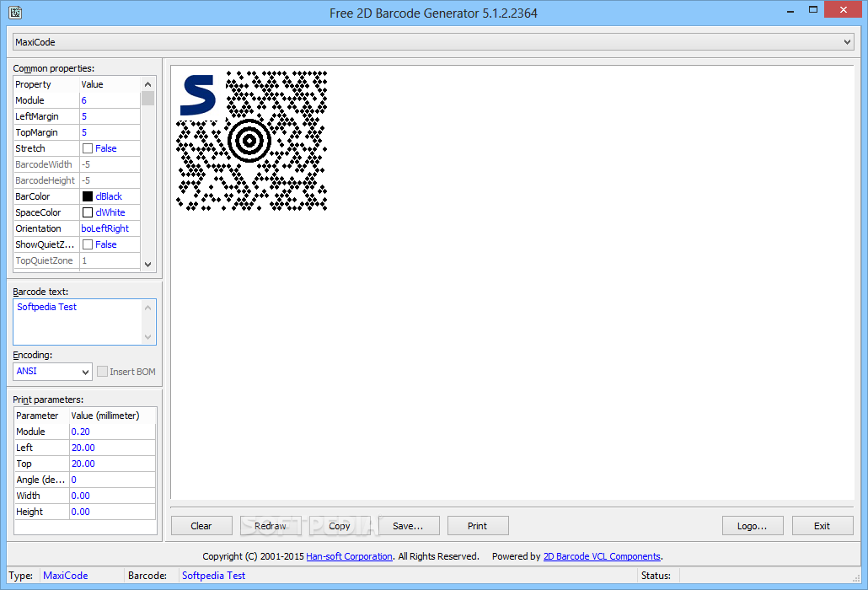Toggle the Stretch checkbox
The height and width of the screenshot is (590, 868).
click(88, 148)
